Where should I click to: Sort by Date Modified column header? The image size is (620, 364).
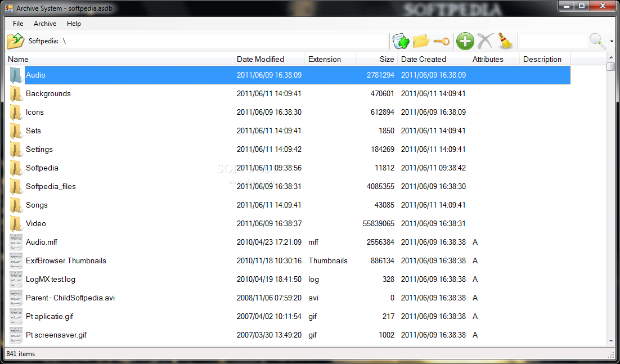tap(269, 59)
